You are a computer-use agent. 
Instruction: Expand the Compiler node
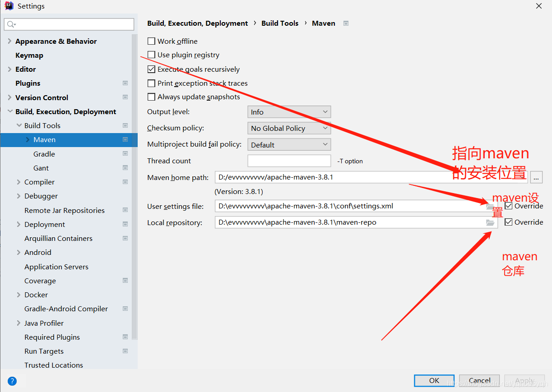point(19,182)
